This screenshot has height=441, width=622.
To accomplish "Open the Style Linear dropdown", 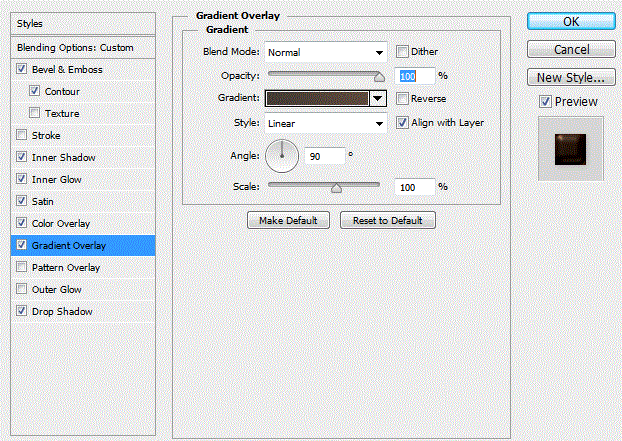I will pos(326,123).
